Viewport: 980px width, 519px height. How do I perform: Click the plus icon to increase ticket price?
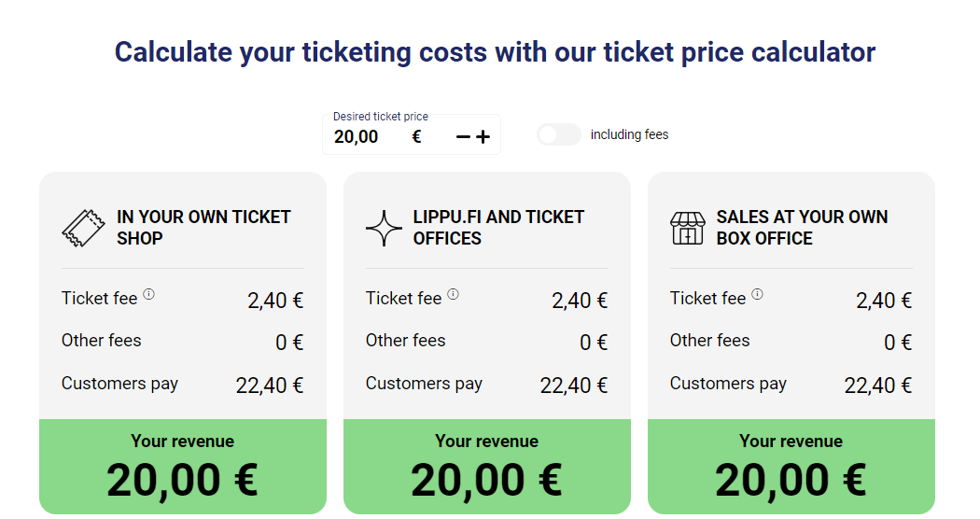click(x=483, y=137)
